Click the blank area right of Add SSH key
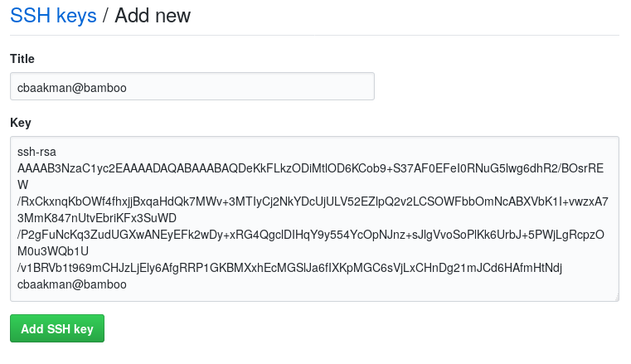The image size is (631, 364). [x=332, y=328]
